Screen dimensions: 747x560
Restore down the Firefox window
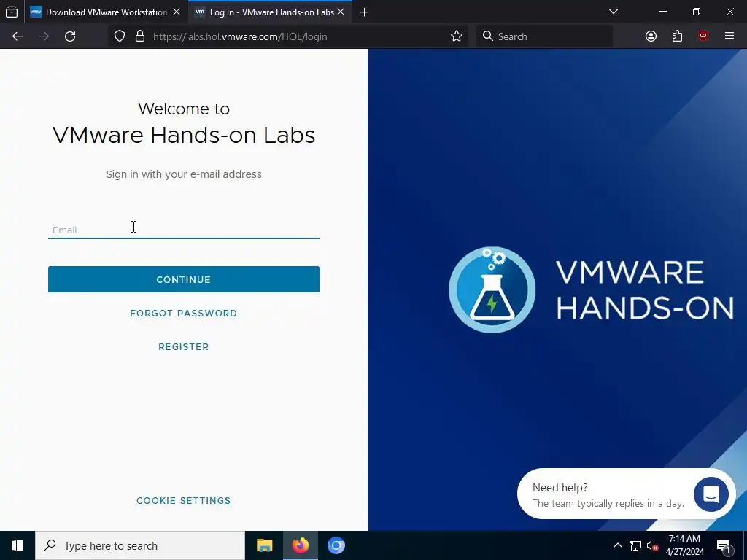pyautogui.click(x=697, y=12)
